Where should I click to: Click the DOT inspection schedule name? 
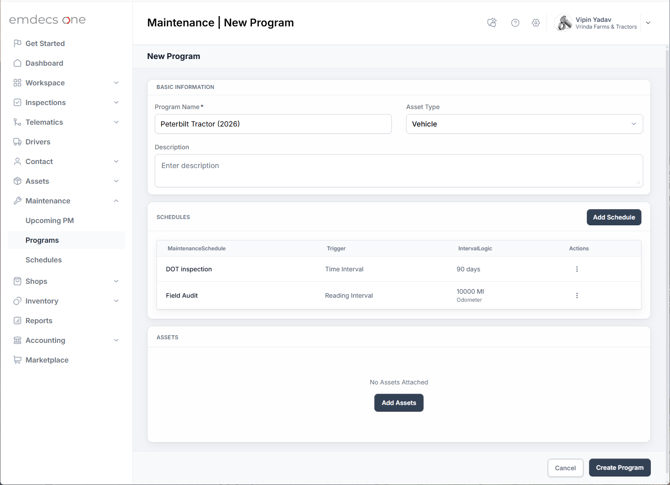coord(189,269)
